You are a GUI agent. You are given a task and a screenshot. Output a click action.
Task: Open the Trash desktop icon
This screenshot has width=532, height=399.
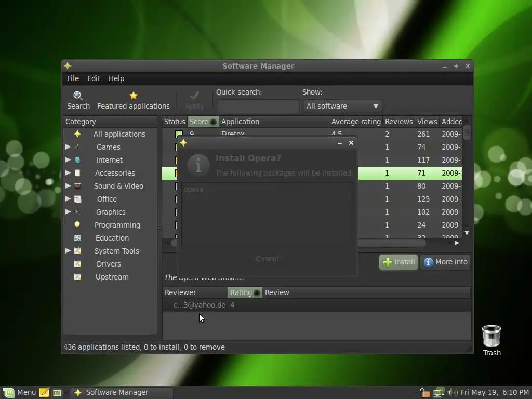pos(491,336)
